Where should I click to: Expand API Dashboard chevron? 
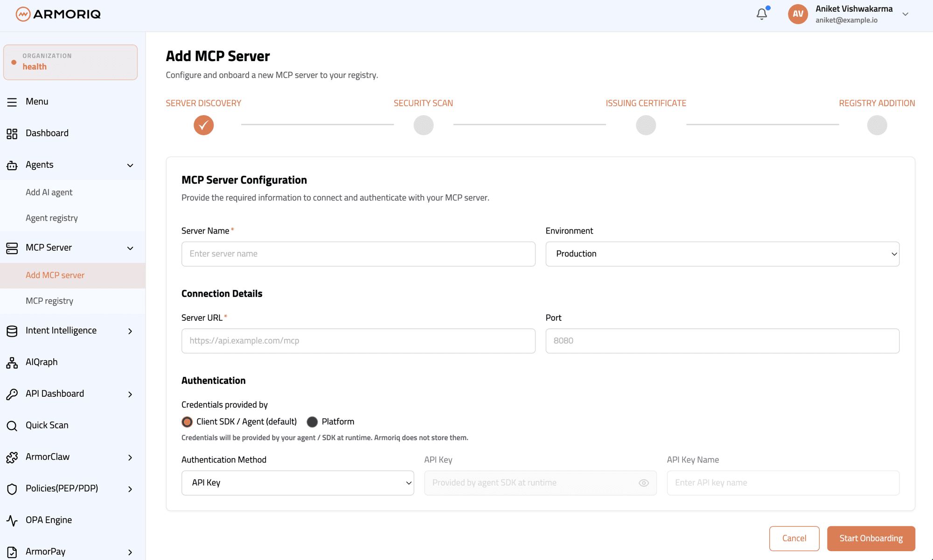tap(130, 394)
